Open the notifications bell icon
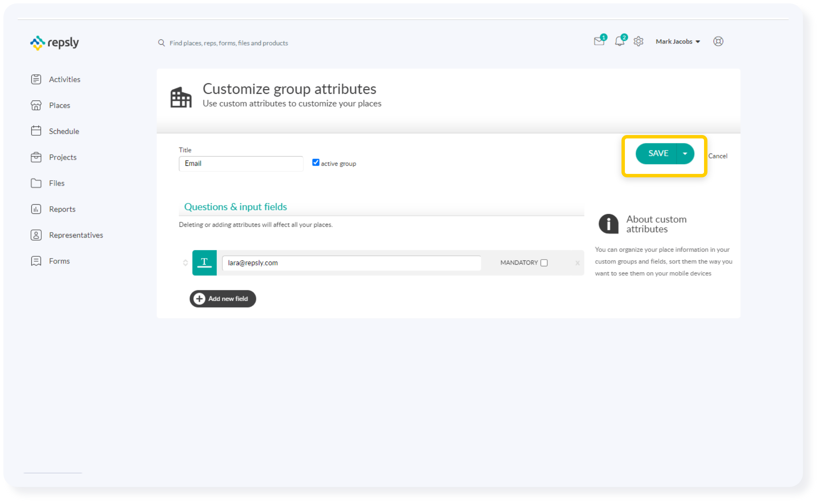The image size is (820, 504). click(620, 41)
